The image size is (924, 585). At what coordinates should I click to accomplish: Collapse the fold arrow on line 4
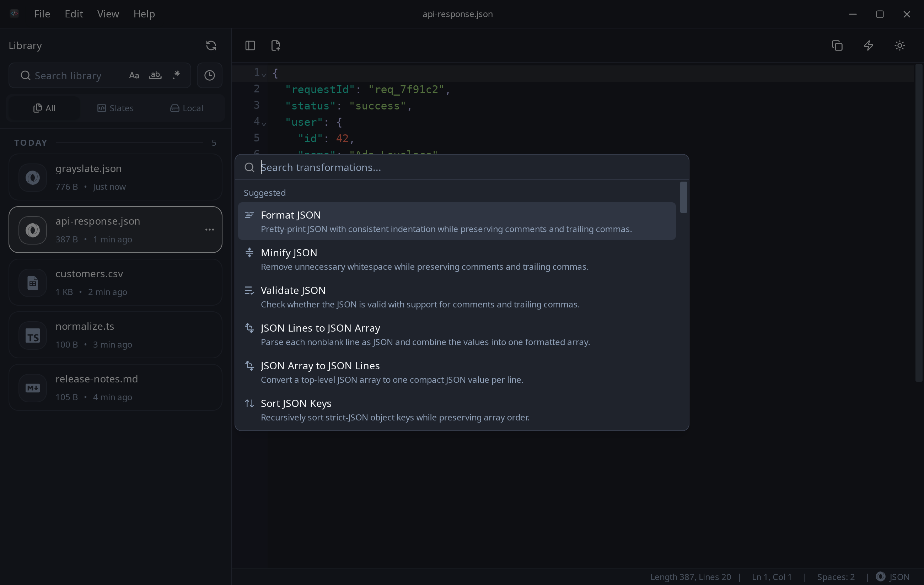point(264,124)
